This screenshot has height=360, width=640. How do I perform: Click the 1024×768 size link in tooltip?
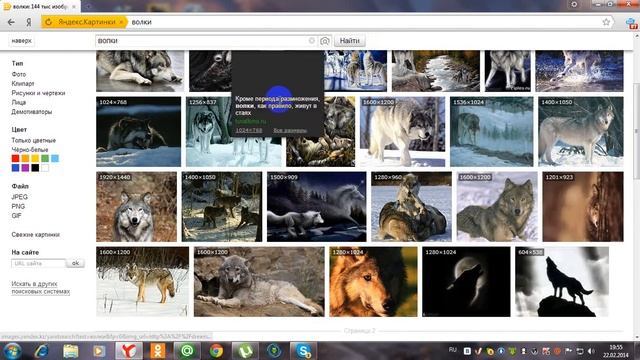point(249,130)
